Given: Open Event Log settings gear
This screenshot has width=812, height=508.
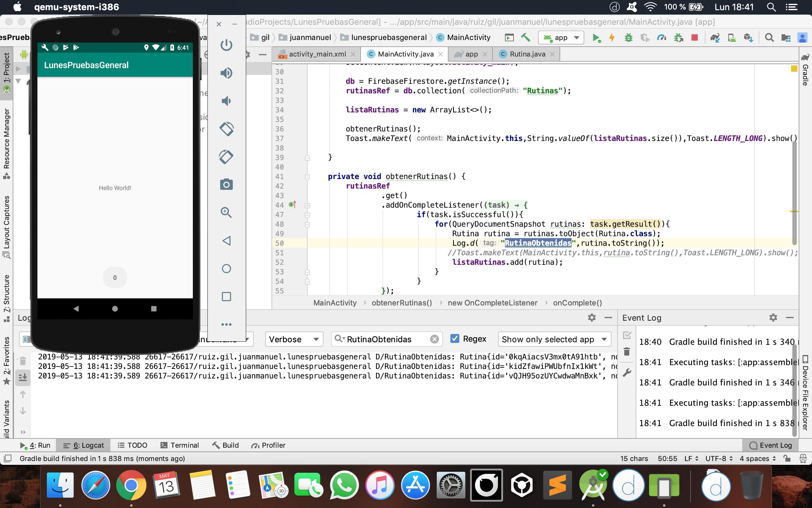Looking at the screenshot, I should (773, 317).
